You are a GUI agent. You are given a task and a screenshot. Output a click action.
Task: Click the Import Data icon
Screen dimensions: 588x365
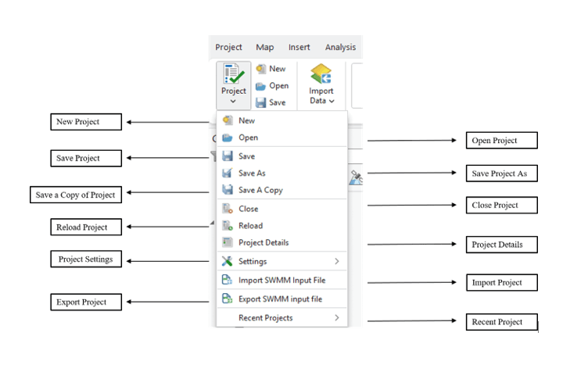321,73
